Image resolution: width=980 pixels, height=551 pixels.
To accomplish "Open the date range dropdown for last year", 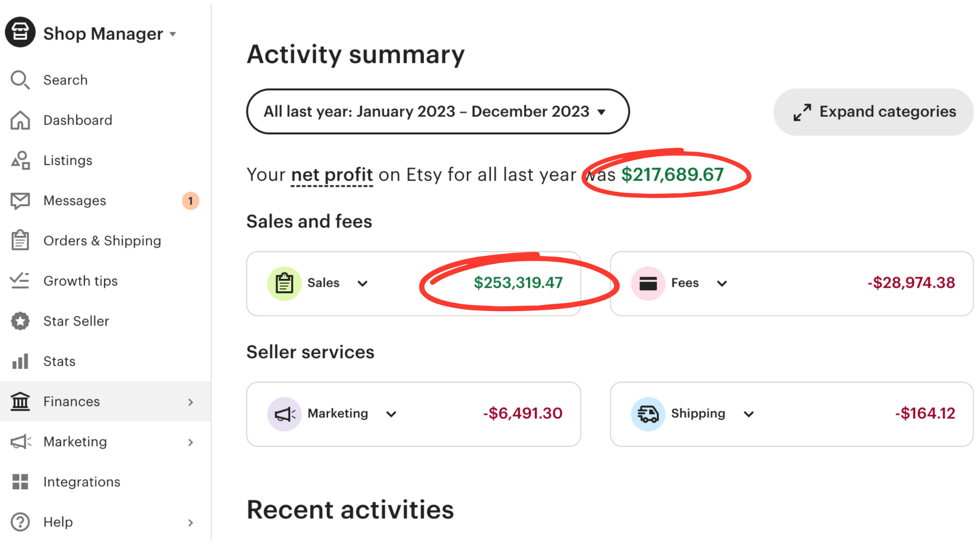I will pyautogui.click(x=437, y=112).
